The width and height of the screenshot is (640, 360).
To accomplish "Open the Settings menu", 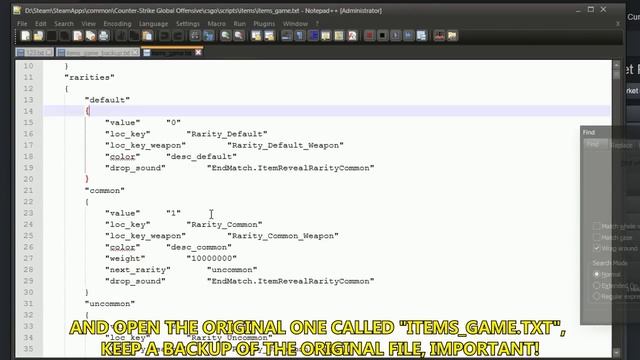I will 188,24.
